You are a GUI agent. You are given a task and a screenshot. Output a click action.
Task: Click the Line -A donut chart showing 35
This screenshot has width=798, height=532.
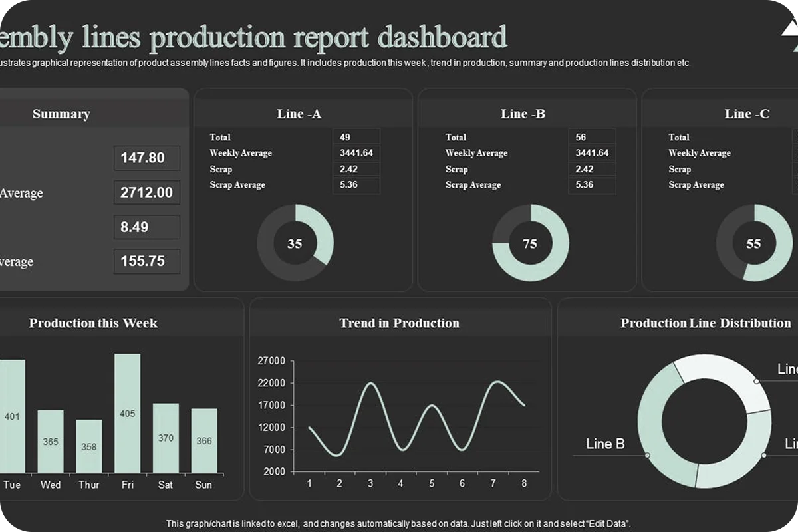click(295, 243)
